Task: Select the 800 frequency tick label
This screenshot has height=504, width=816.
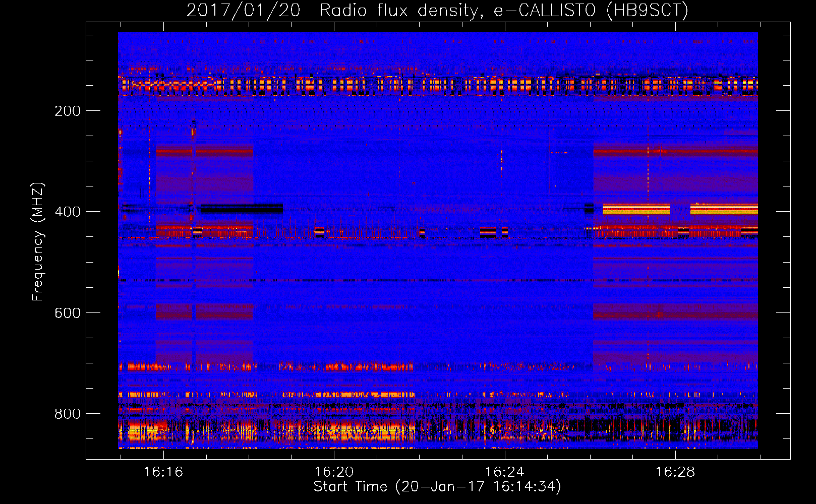Action: (68, 414)
